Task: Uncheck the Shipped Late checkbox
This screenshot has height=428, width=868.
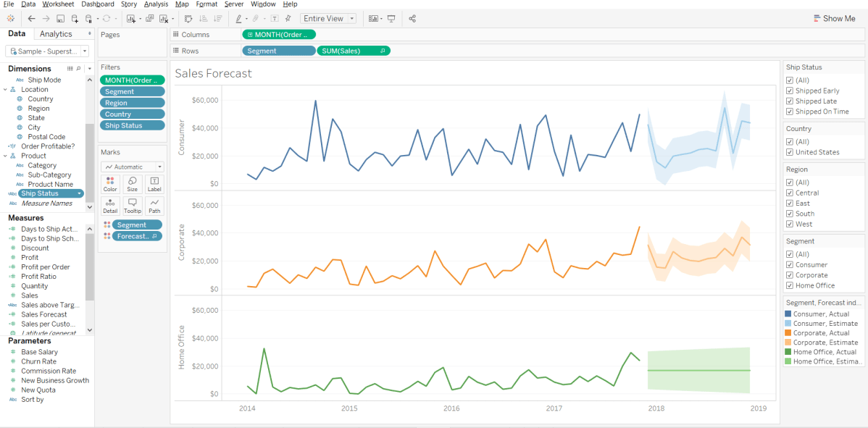Action: click(790, 101)
